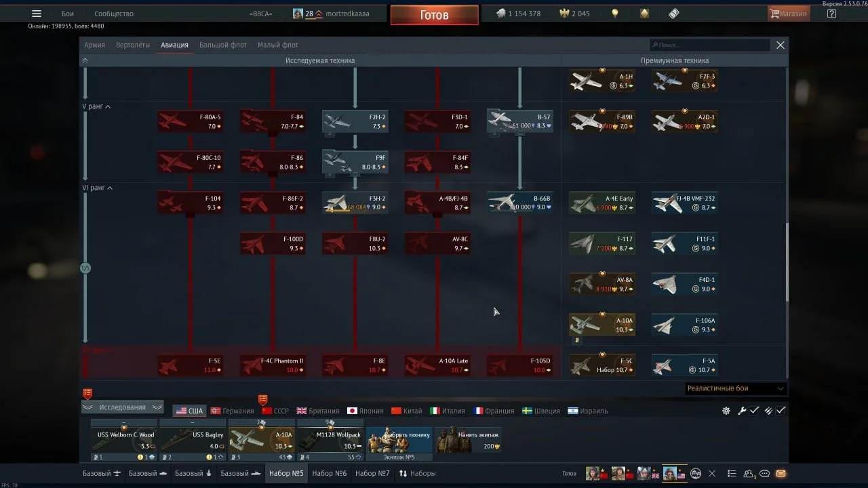Open the Магазин shop cart
The image size is (868, 488).
[788, 14]
